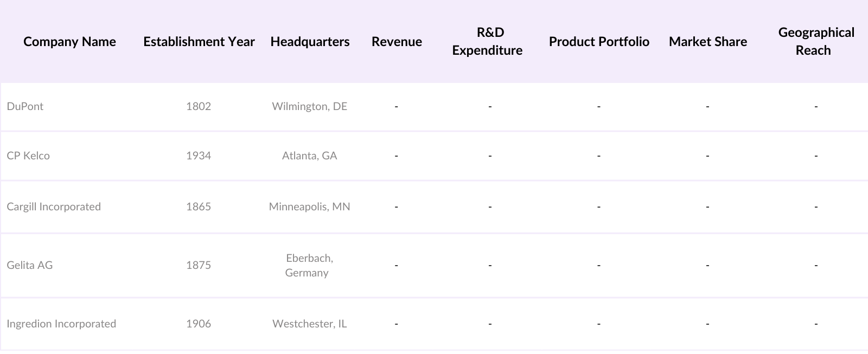Image resolution: width=868 pixels, height=354 pixels.
Task: Click Ingredion's establishment year 1906
Action: (199, 324)
